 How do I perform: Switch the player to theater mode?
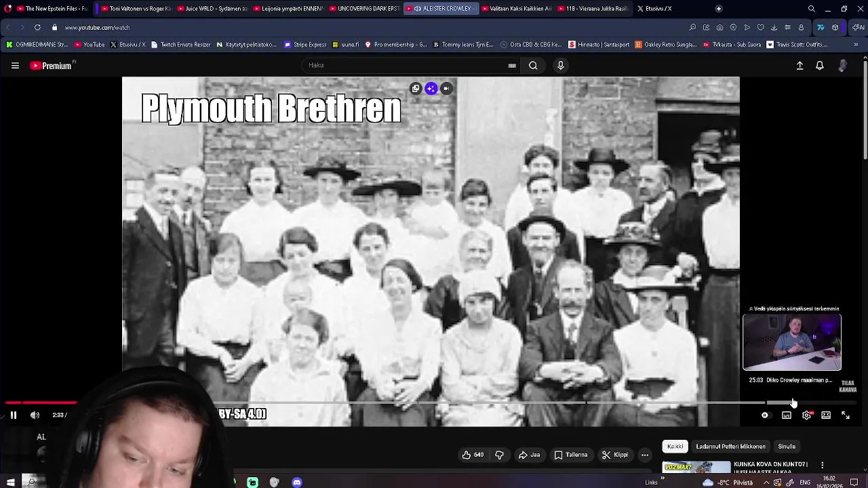[x=826, y=415]
